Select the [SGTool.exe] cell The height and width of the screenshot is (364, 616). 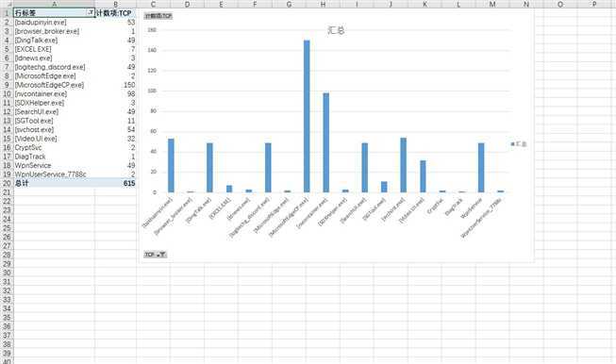pos(54,121)
